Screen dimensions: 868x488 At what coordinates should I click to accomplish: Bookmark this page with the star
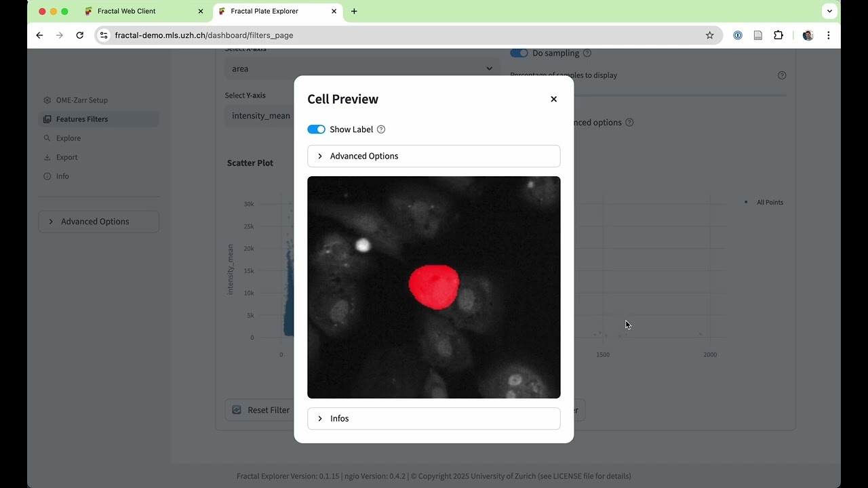pyautogui.click(x=709, y=35)
